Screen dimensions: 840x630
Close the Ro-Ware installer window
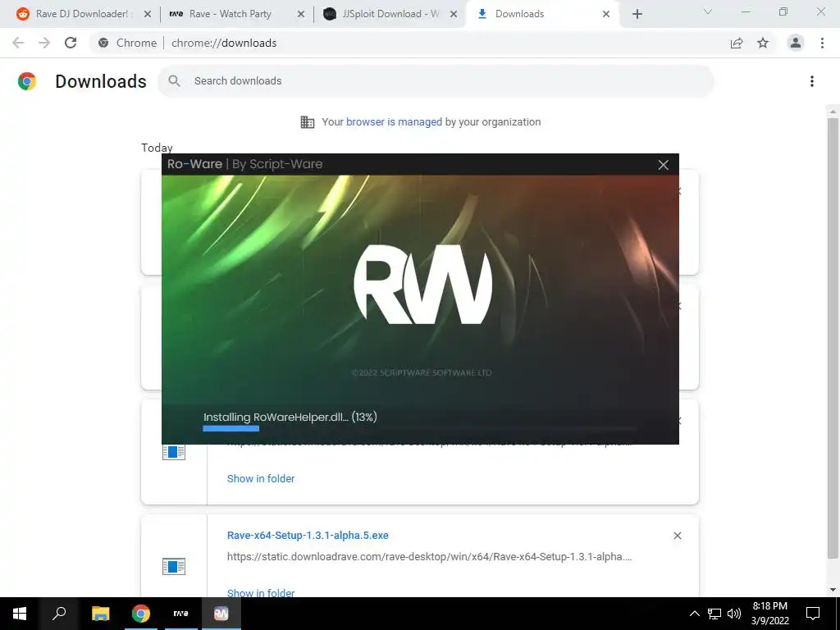663,165
